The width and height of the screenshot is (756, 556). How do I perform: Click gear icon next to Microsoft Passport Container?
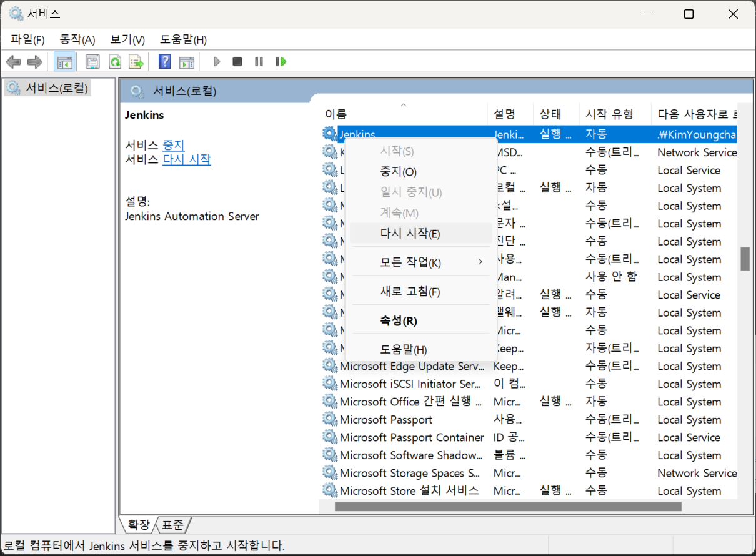click(x=329, y=437)
